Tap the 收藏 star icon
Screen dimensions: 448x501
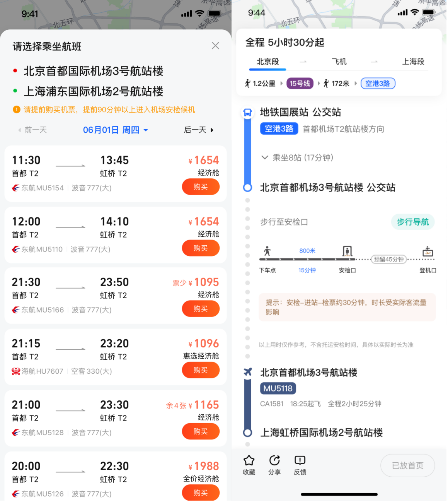coord(249,460)
